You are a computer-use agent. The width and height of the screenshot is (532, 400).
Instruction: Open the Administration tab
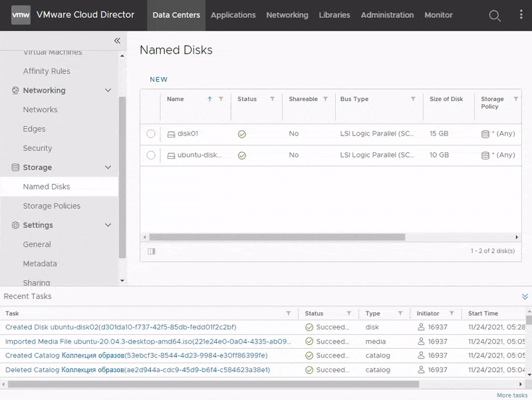(387, 15)
